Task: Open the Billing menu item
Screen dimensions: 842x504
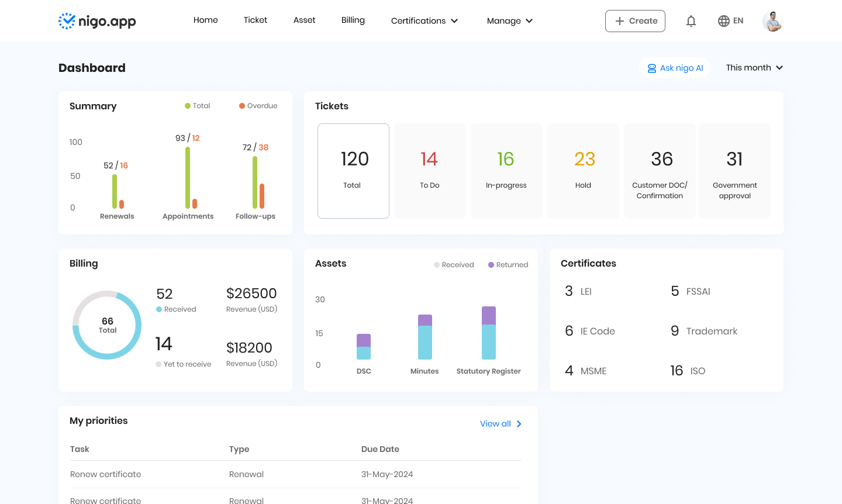Action: click(353, 20)
